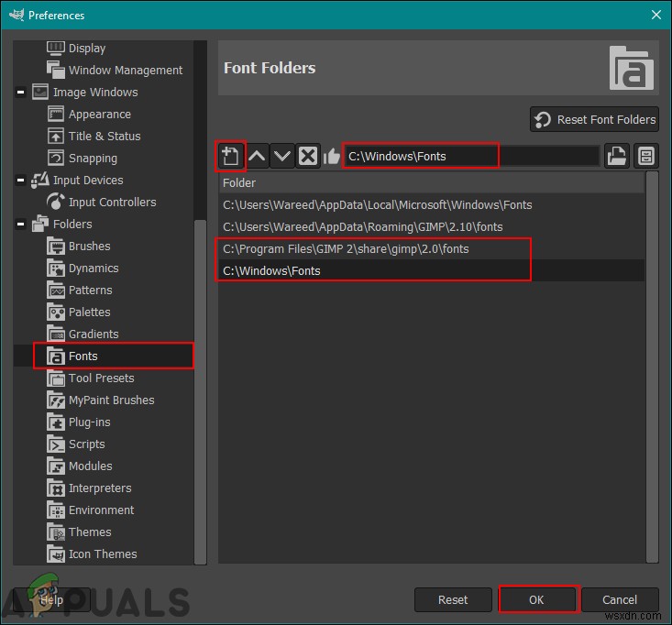The image size is (672, 625).
Task: Click the Help button
Action: [x=51, y=599]
